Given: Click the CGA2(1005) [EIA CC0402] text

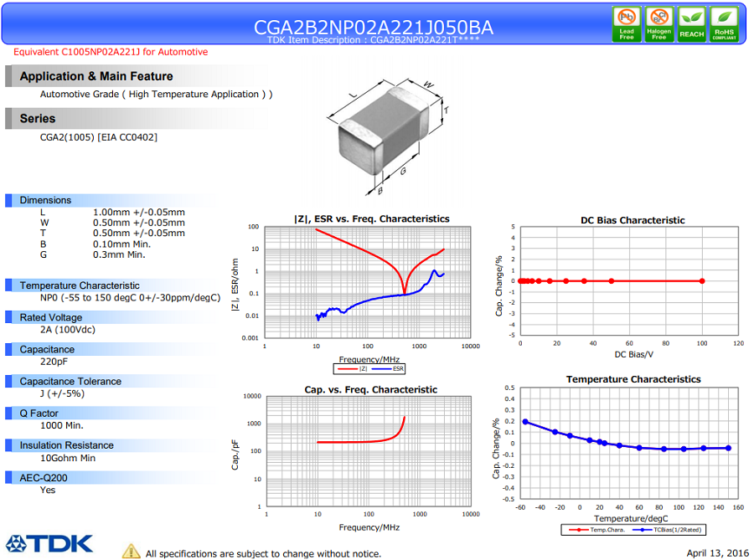Looking at the screenshot, I should [x=99, y=137].
